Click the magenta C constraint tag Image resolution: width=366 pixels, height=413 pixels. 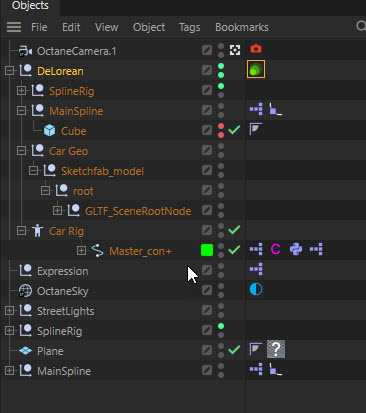[276, 249]
